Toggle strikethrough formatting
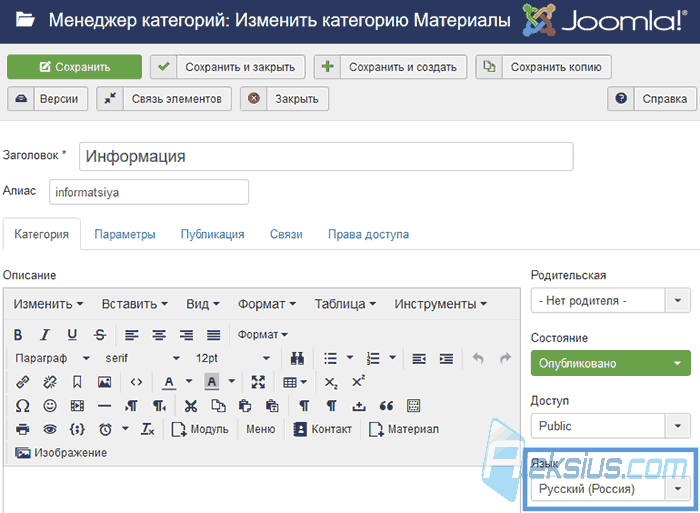700x513 pixels. [100, 334]
